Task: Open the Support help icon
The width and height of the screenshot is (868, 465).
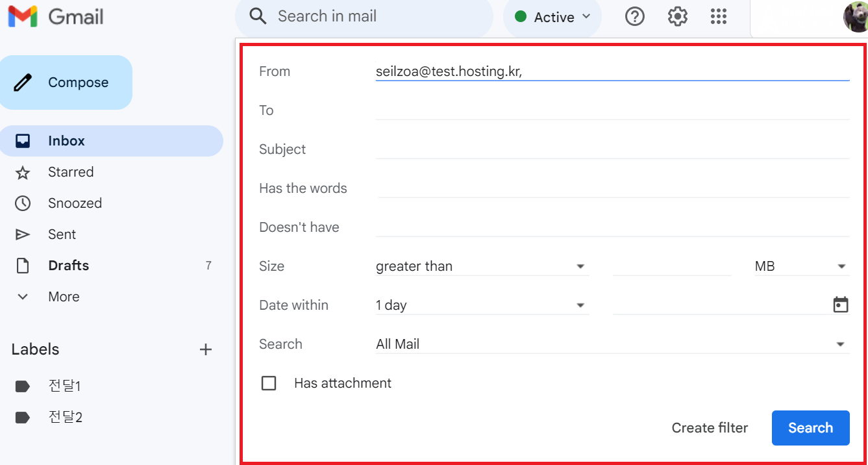Action: point(634,17)
